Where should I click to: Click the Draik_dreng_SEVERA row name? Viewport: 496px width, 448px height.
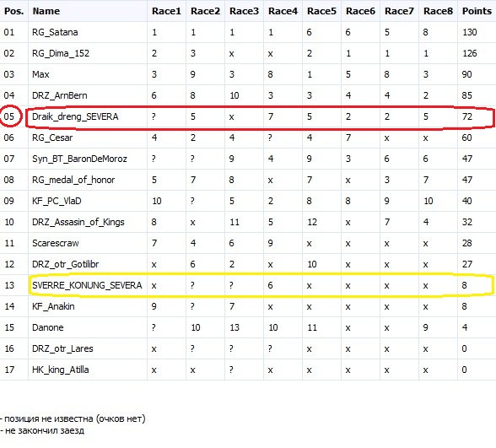75,116
